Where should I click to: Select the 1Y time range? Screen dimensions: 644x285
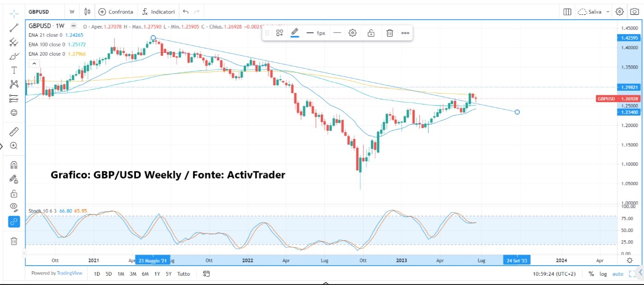(157, 274)
